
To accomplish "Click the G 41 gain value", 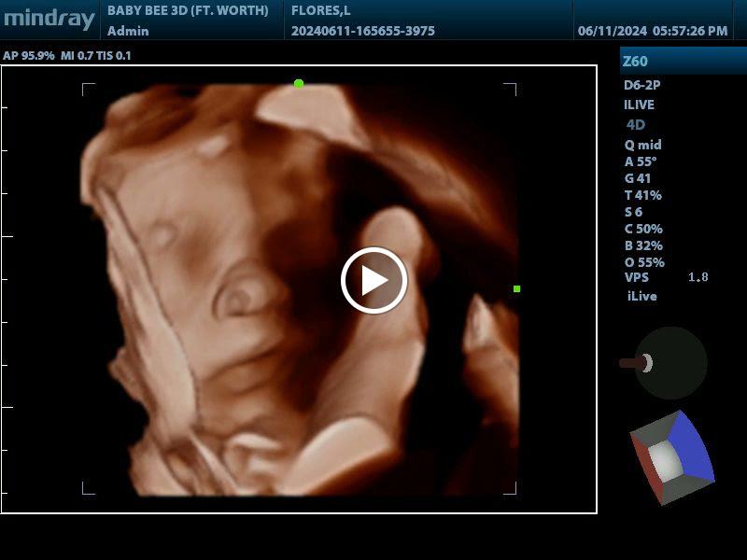I will coord(638,178).
